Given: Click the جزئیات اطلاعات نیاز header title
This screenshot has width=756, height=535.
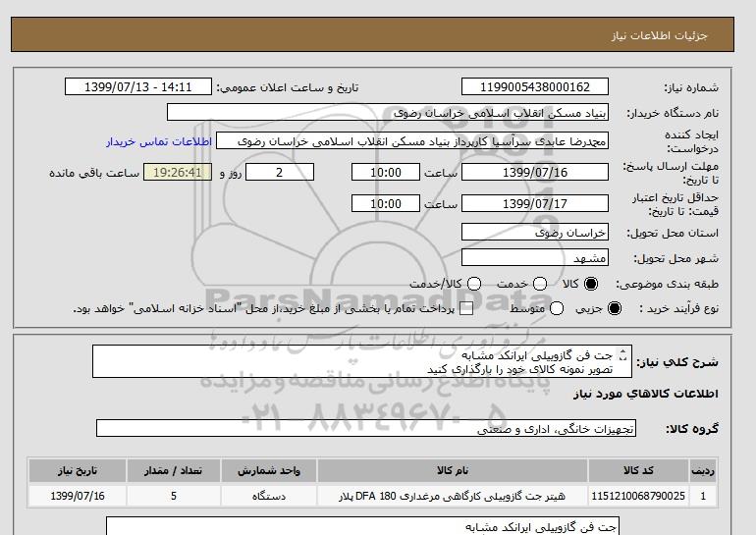Looking at the screenshot, I should coord(659,36).
